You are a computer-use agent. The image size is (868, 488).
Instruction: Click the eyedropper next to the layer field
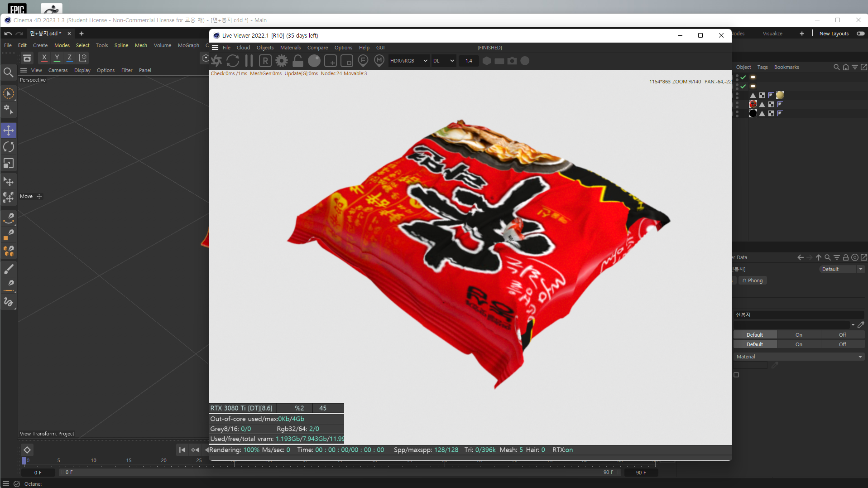pyautogui.click(x=861, y=325)
